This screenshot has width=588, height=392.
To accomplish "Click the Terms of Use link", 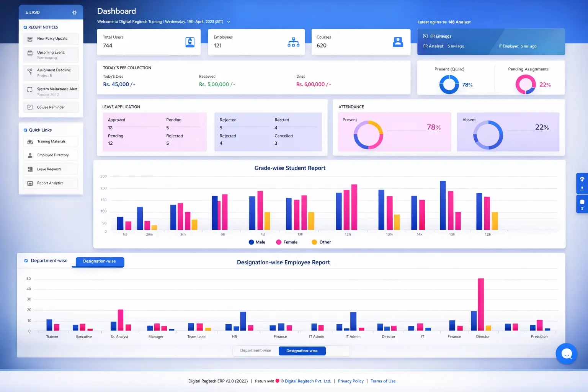I will coord(383,381).
